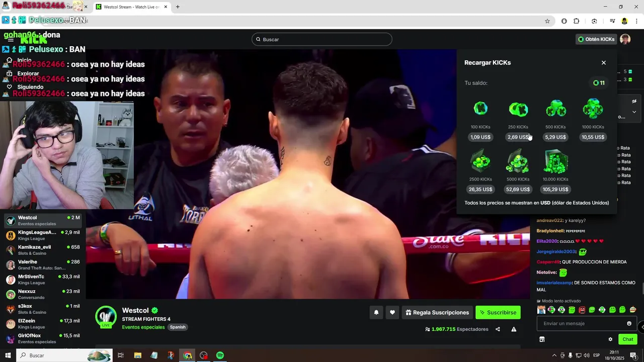The height and width of the screenshot is (362, 644).
Task: Follow Westcol with the heart button
Action: [392, 313]
